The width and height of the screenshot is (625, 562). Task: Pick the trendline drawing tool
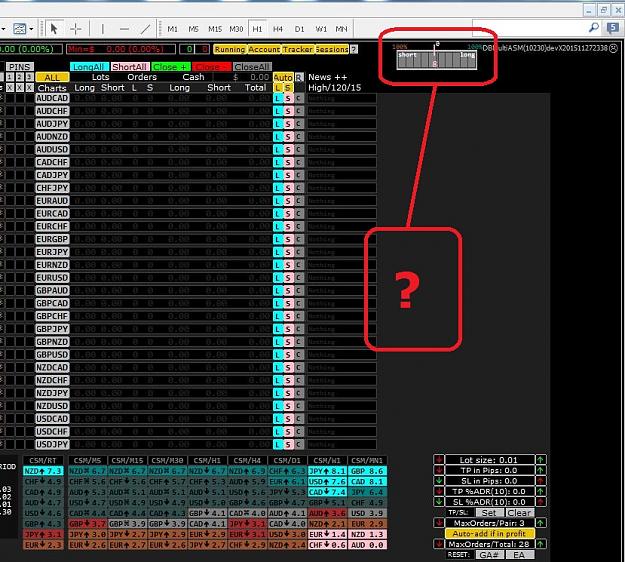[x=146, y=29]
